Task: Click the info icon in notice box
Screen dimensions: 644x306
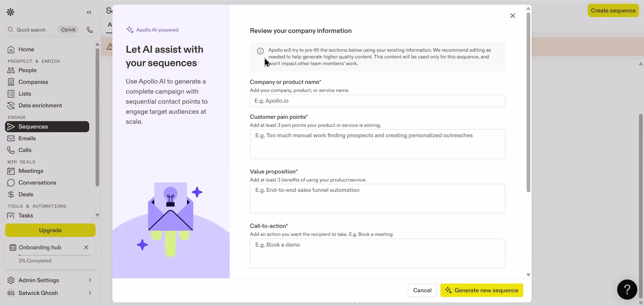Action: pyautogui.click(x=260, y=51)
